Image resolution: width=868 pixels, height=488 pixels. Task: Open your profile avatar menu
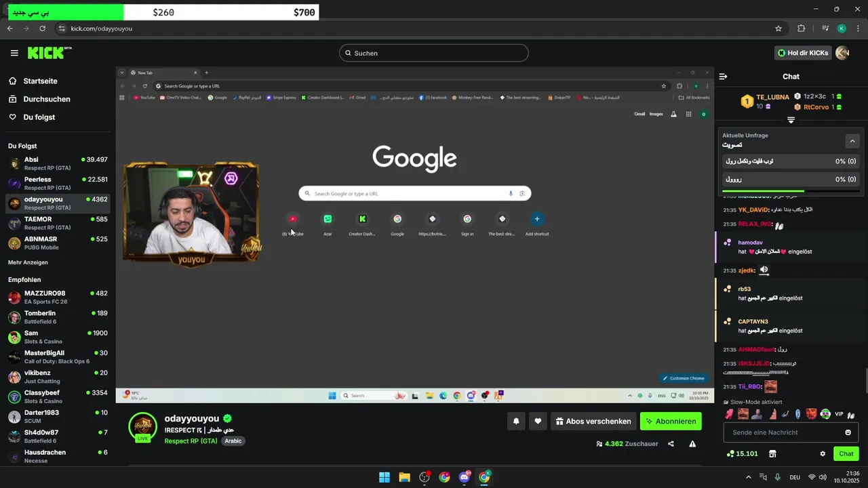(x=842, y=53)
